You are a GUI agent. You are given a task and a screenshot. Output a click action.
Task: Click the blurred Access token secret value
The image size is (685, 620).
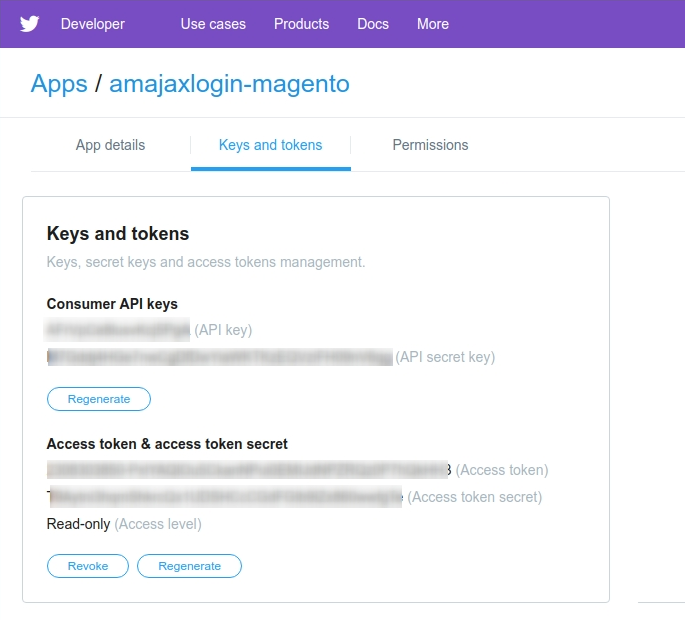pos(225,497)
